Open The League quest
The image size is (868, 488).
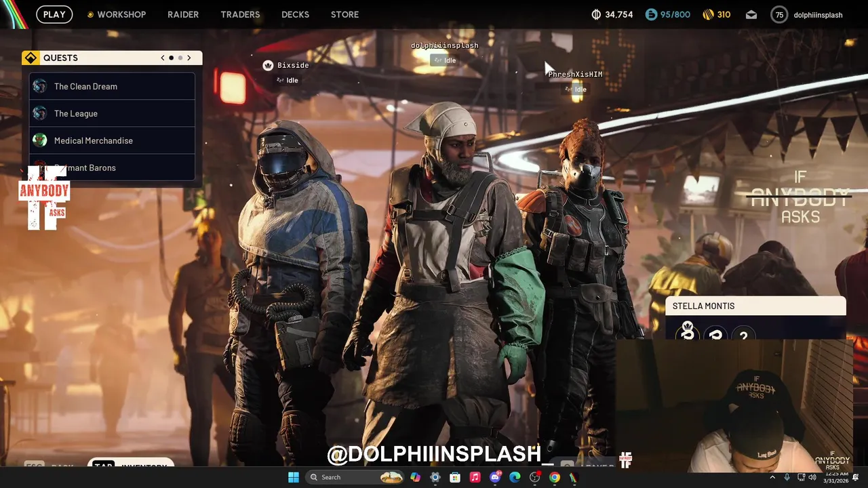112,113
